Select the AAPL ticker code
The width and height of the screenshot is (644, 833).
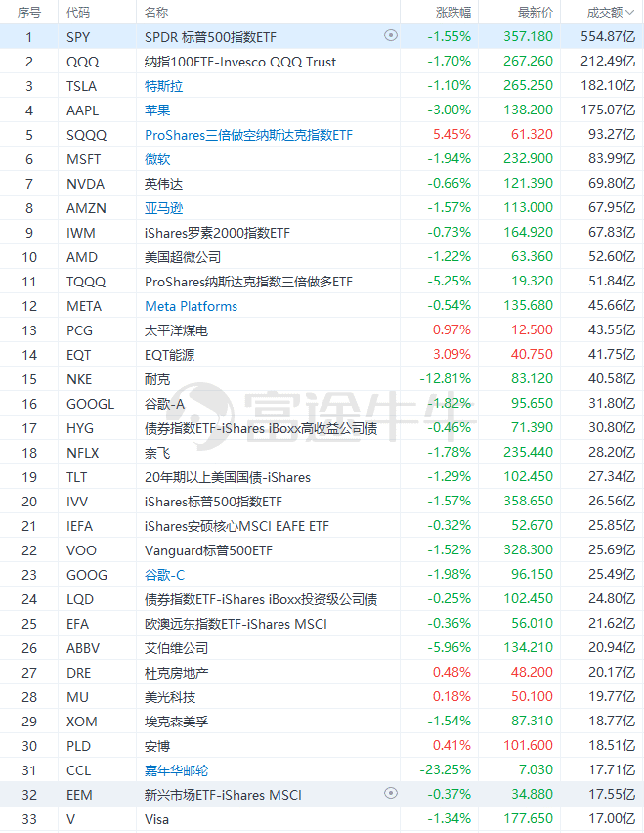(82, 110)
